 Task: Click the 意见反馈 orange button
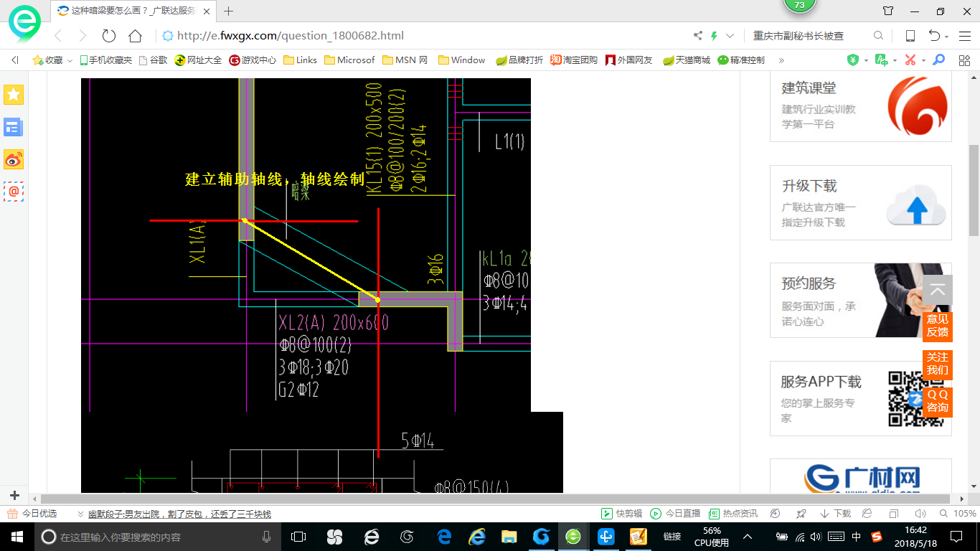(x=938, y=325)
